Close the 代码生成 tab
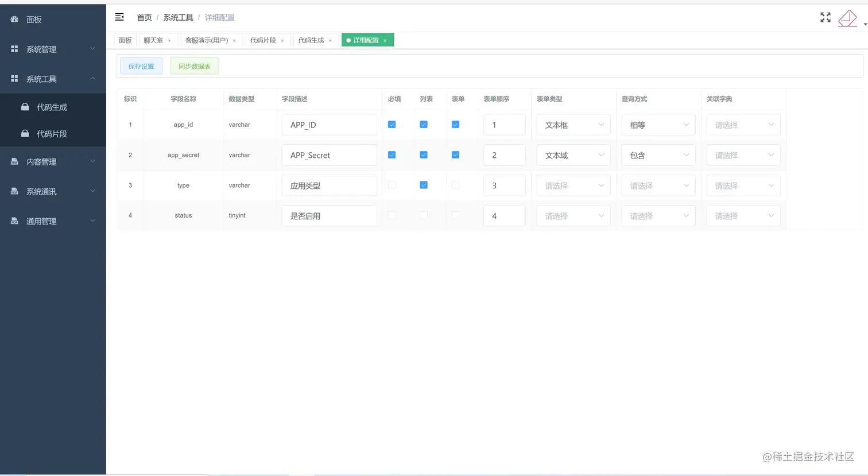 [x=330, y=41]
